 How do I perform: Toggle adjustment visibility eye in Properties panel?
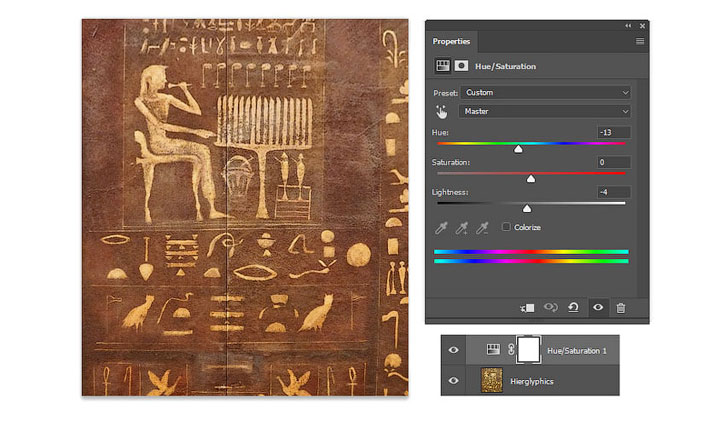tap(598, 308)
